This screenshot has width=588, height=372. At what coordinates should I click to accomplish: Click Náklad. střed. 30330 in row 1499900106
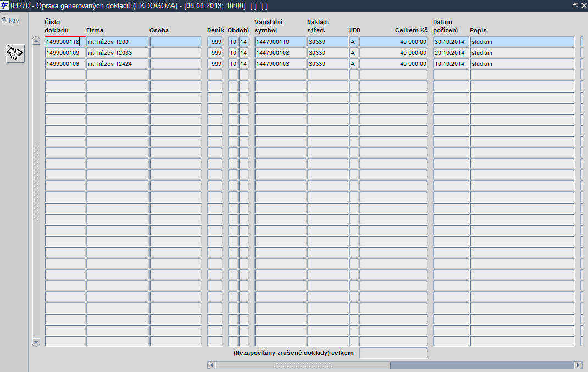[x=328, y=64]
